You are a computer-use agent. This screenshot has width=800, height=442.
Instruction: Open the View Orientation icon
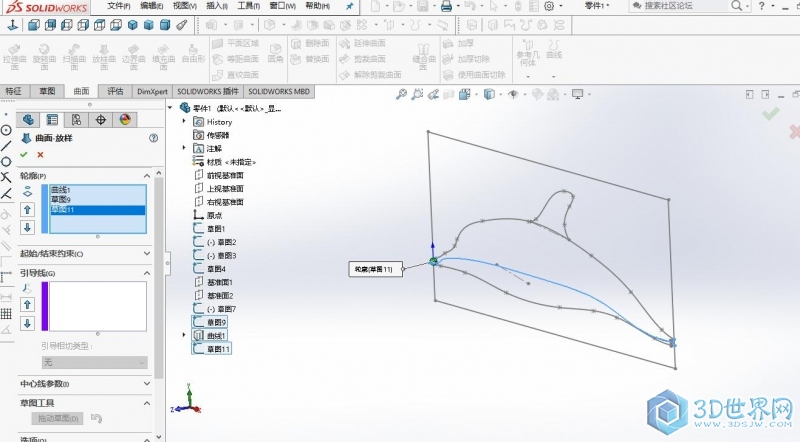click(x=464, y=94)
